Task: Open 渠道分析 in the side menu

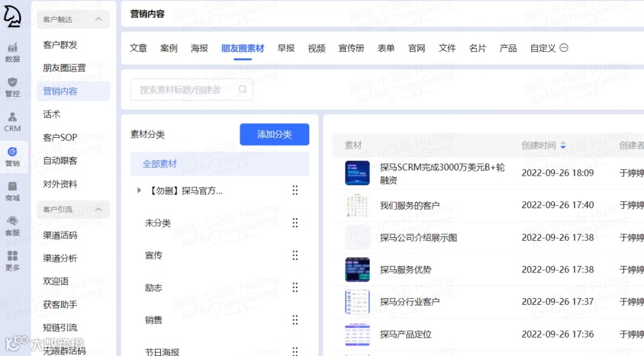Action: [60, 258]
